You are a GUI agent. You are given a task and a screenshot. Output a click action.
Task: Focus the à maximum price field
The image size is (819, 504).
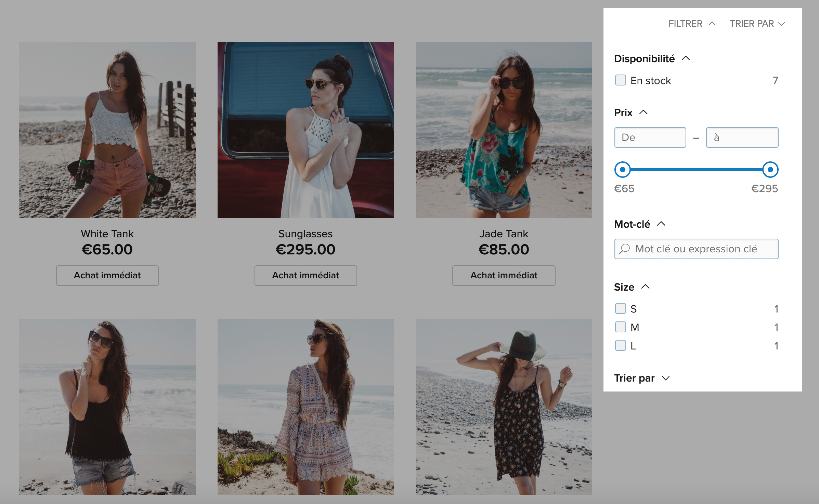click(742, 137)
